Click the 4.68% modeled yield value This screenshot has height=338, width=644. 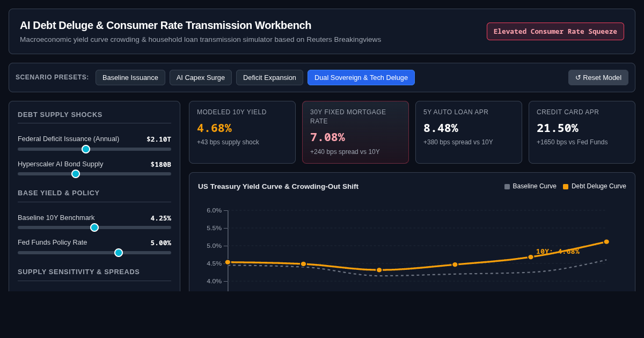(x=214, y=128)
